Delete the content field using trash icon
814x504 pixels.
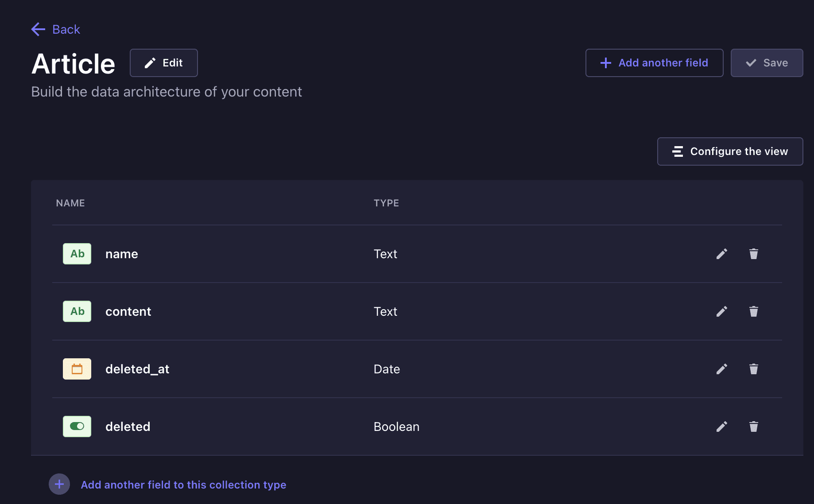(x=754, y=311)
